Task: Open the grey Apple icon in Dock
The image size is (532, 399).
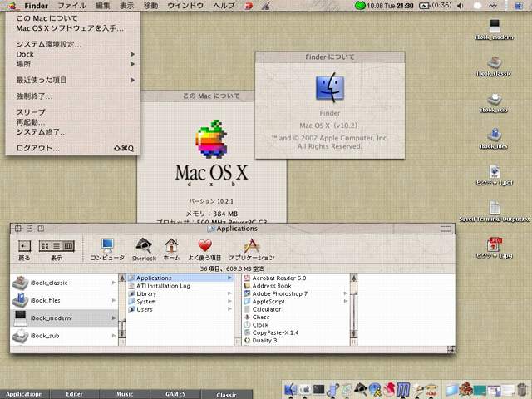Action: [x=305, y=390]
